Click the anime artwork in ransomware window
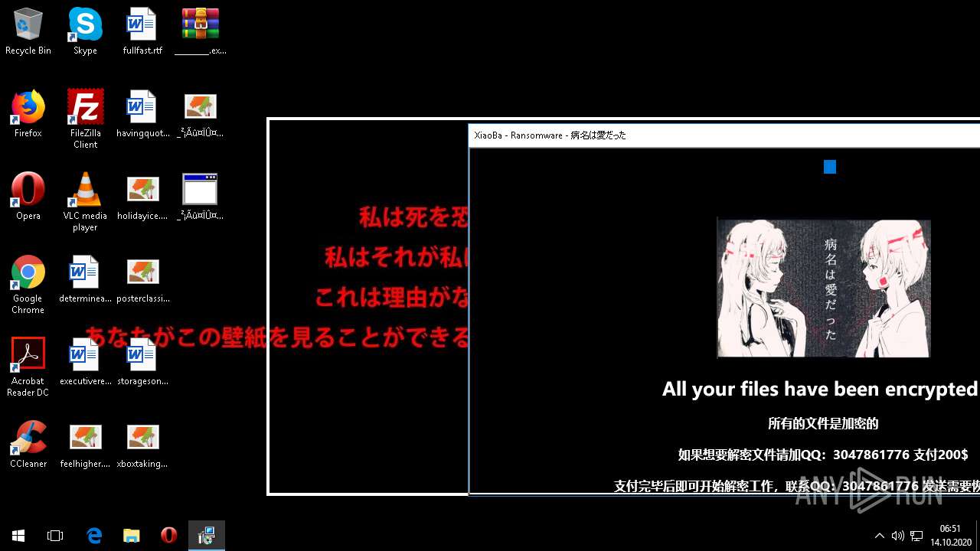 coord(824,289)
